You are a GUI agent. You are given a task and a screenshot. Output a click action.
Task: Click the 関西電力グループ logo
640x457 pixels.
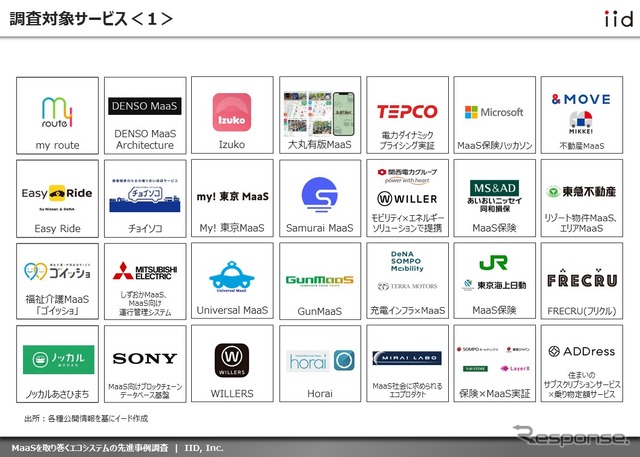coord(407,175)
